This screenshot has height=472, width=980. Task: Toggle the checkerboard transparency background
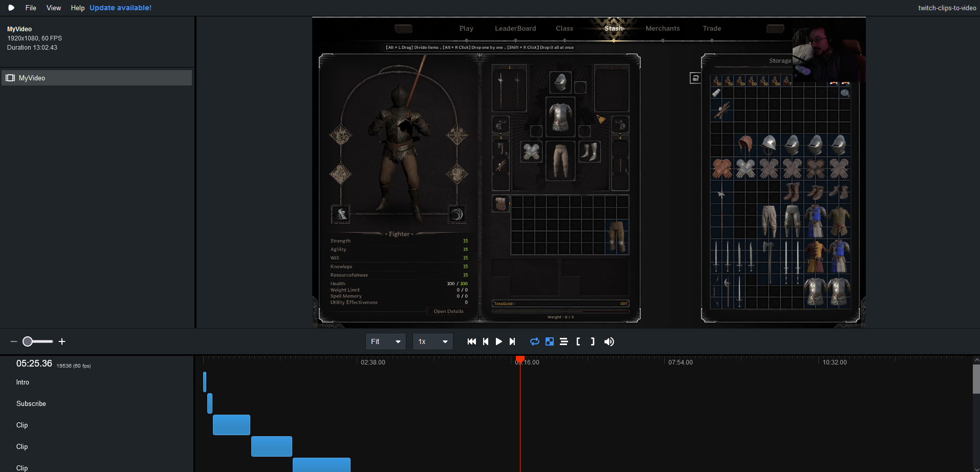tap(549, 341)
